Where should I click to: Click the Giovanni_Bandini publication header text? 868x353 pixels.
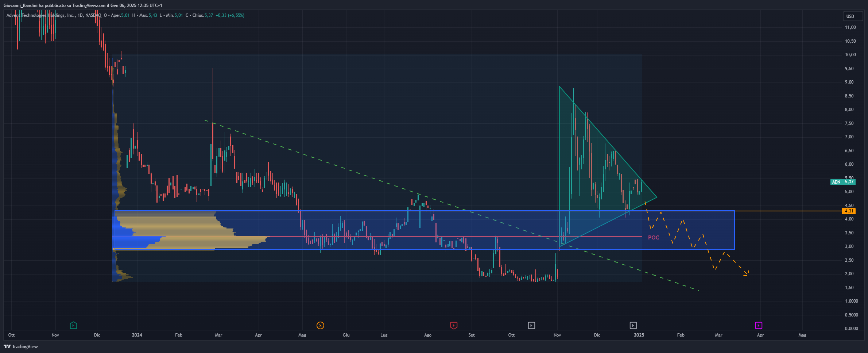tap(83, 5)
